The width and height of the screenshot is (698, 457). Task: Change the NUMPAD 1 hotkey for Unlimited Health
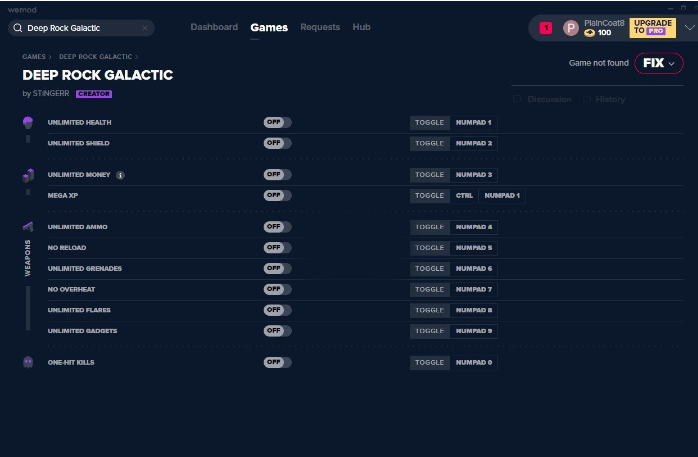[474, 122]
